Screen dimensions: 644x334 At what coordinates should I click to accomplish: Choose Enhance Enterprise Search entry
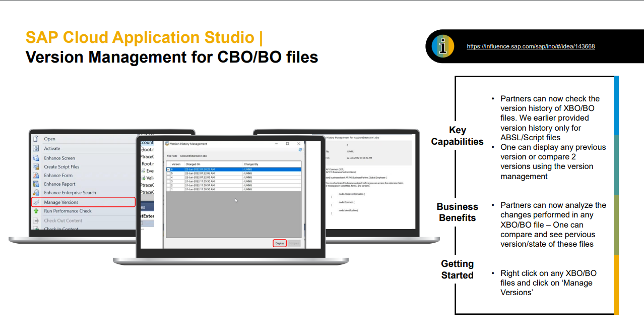70,193
